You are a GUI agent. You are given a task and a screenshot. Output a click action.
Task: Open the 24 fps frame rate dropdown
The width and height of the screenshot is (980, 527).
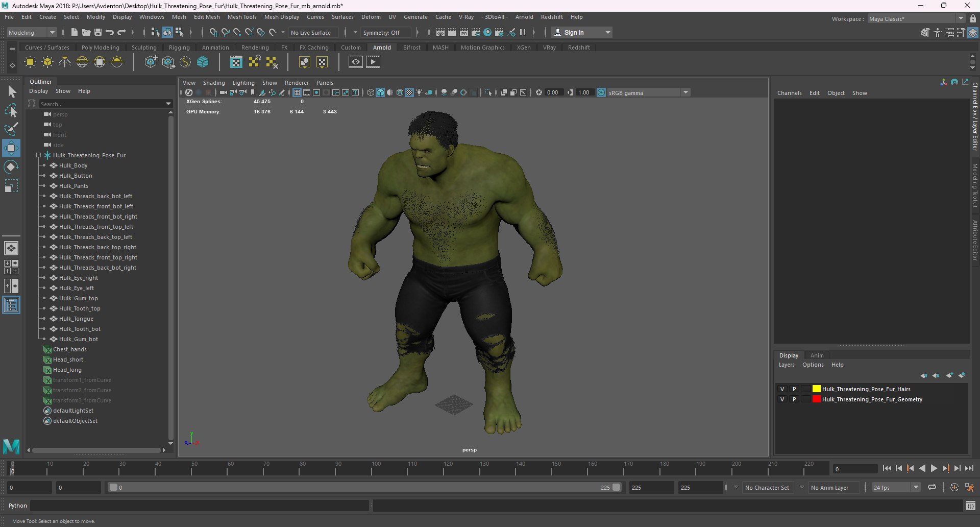pos(896,487)
